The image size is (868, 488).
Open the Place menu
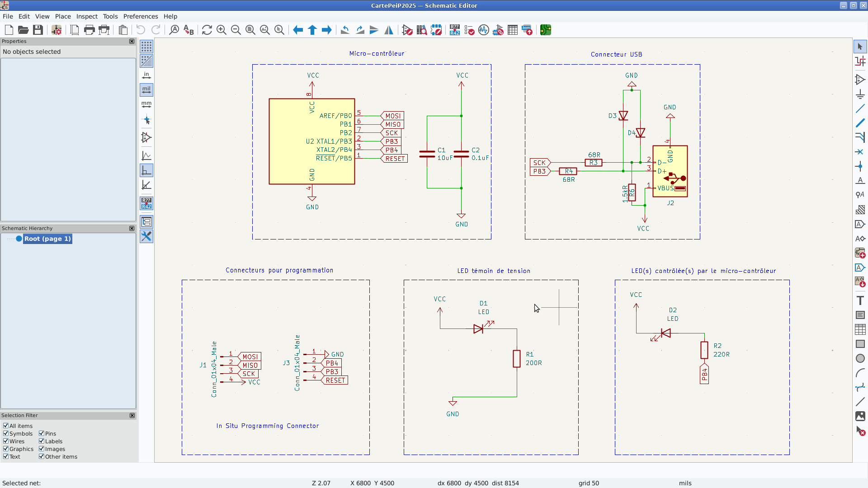(x=63, y=16)
